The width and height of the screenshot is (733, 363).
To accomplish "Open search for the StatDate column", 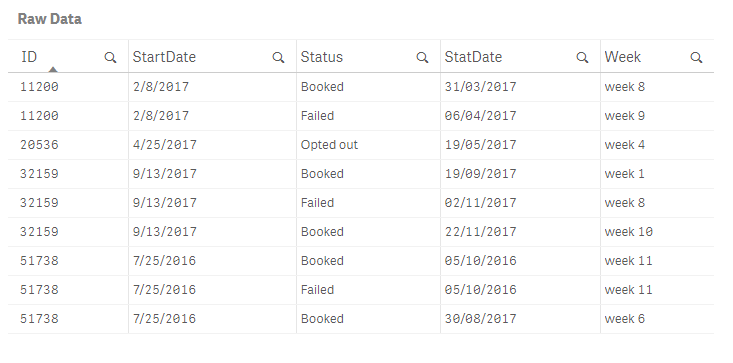I will [x=582, y=57].
